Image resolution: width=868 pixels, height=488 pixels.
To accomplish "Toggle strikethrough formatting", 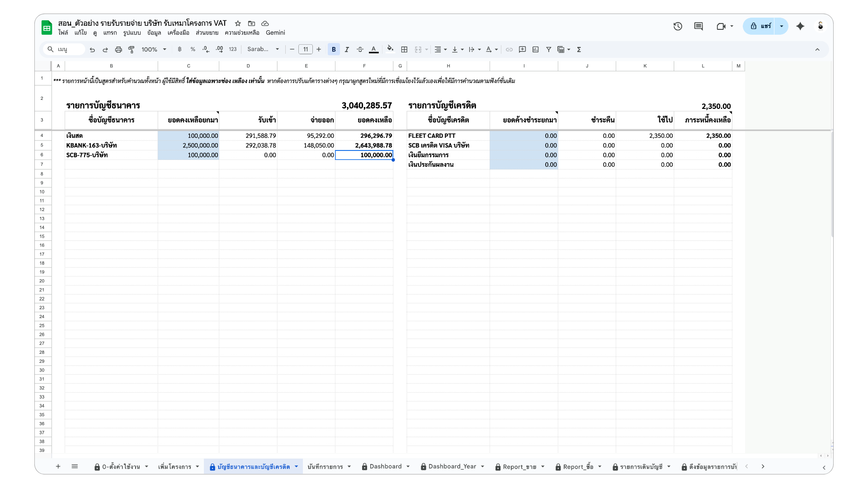I will (360, 50).
